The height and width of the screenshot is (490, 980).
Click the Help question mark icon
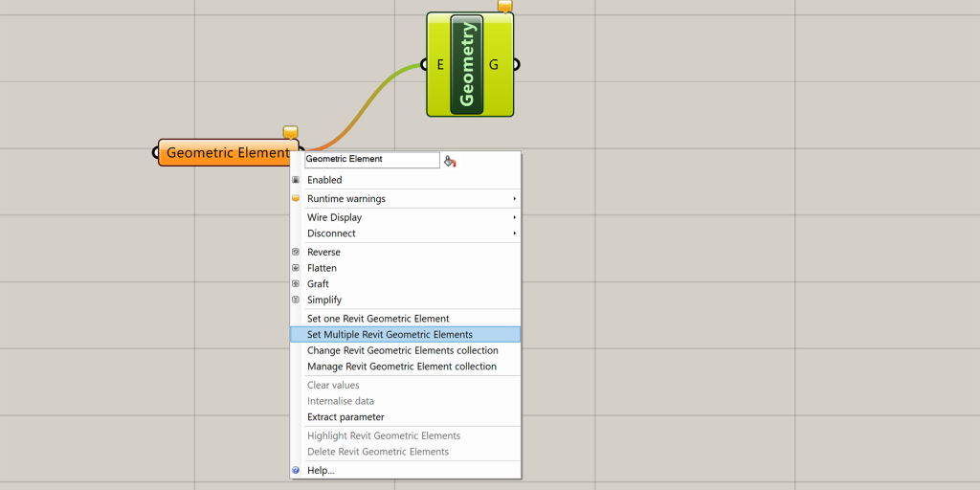pos(296,471)
